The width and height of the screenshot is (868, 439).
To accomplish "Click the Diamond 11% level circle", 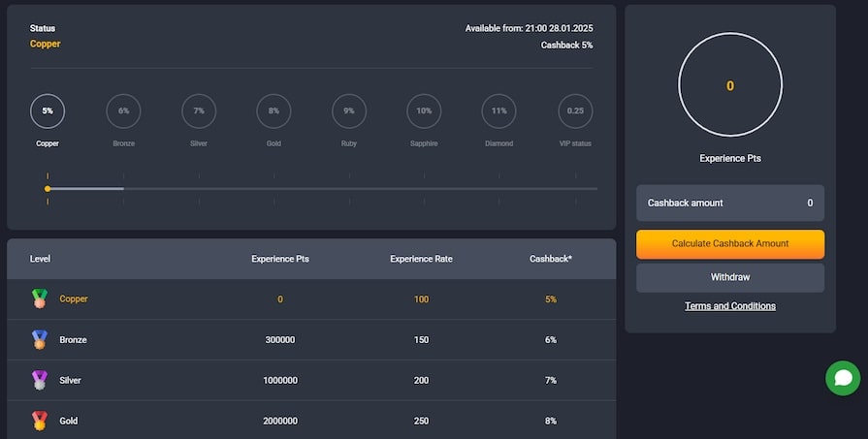I will click(498, 111).
